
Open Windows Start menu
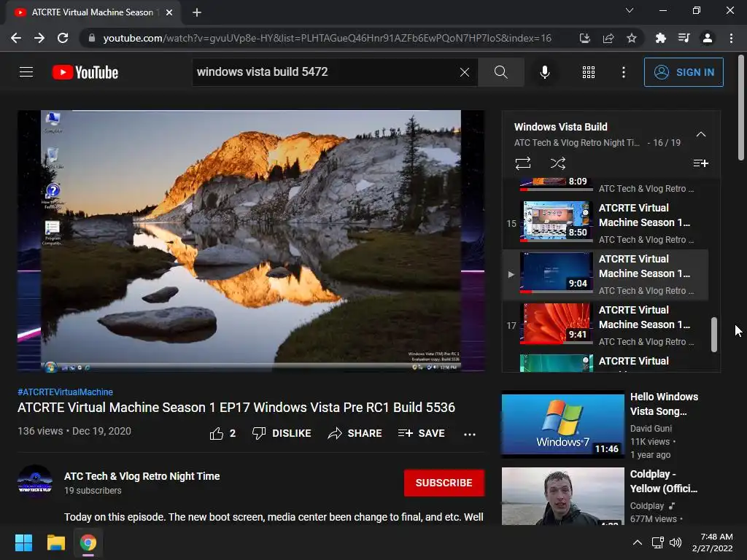23,542
